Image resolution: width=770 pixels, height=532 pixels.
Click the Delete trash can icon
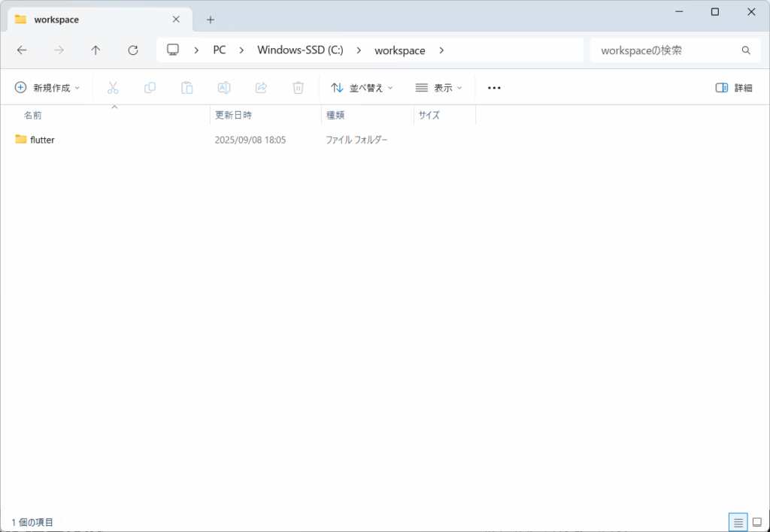click(298, 88)
